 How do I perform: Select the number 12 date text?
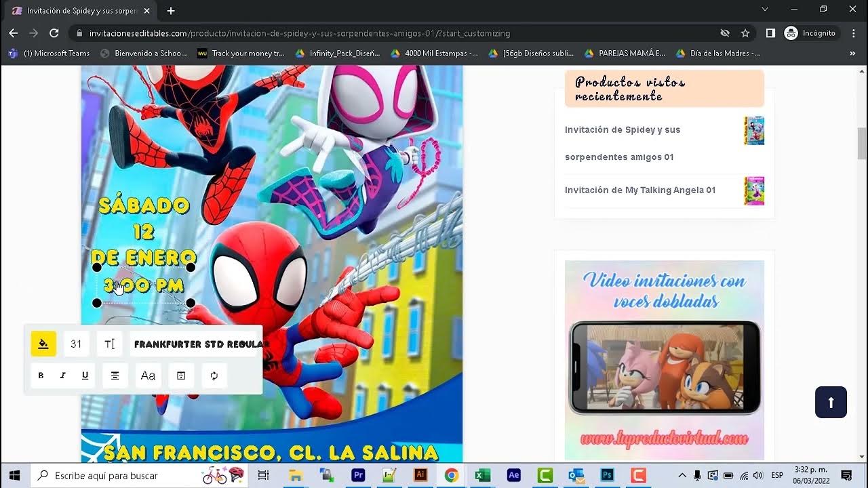(x=144, y=232)
